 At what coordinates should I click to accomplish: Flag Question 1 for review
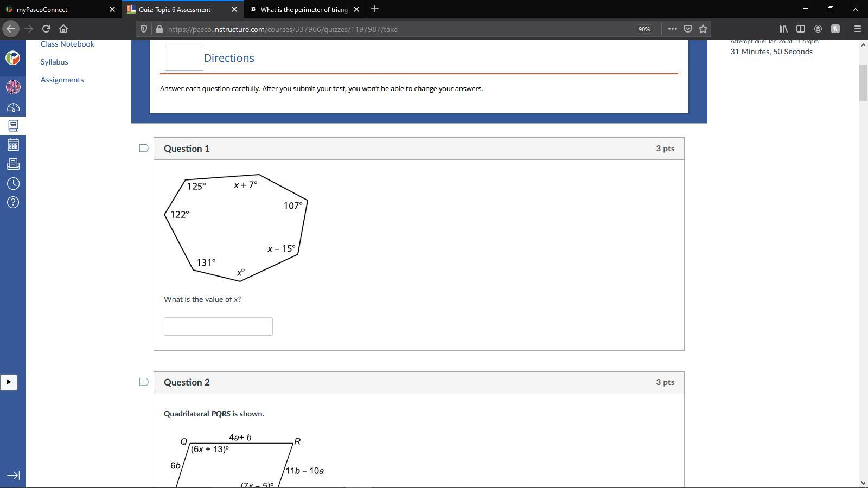pyautogui.click(x=144, y=149)
